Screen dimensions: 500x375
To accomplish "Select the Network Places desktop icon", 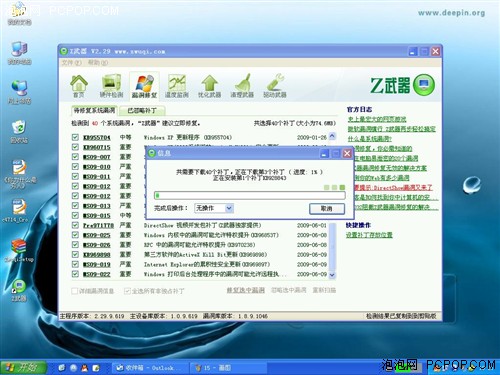I will [19, 93].
